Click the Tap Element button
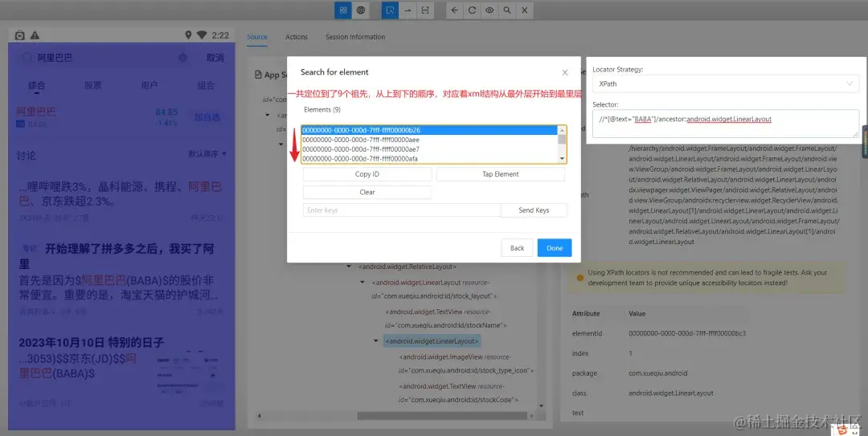This screenshot has height=436, width=868. click(x=501, y=174)
